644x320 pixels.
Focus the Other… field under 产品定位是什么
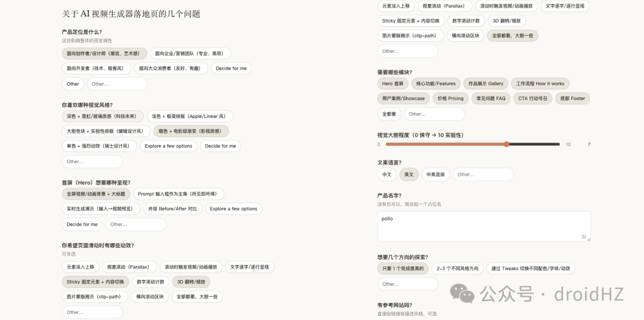tap(117, 84)
